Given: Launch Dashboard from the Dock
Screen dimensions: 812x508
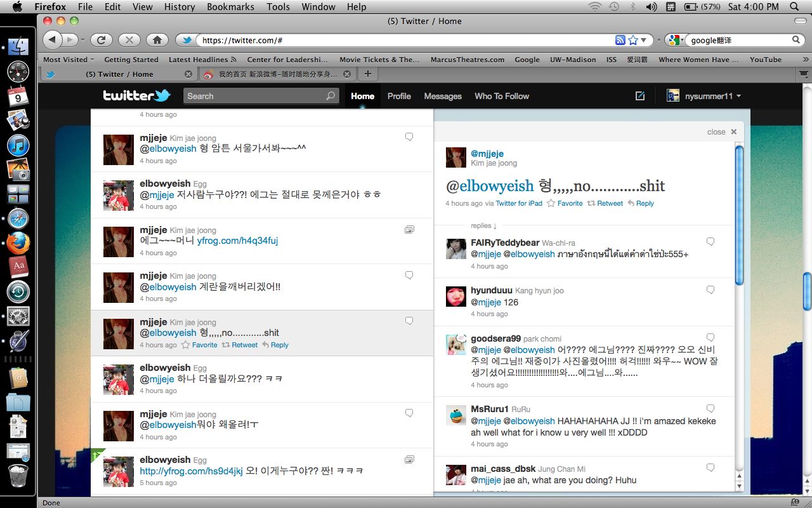Looking at the screenshot, I should [x=18, y=71].
